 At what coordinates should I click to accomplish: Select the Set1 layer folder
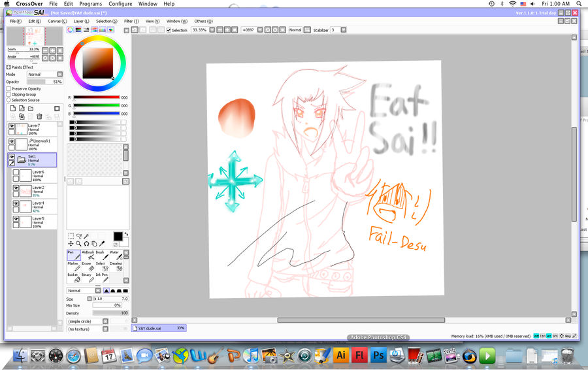(32, 160)
